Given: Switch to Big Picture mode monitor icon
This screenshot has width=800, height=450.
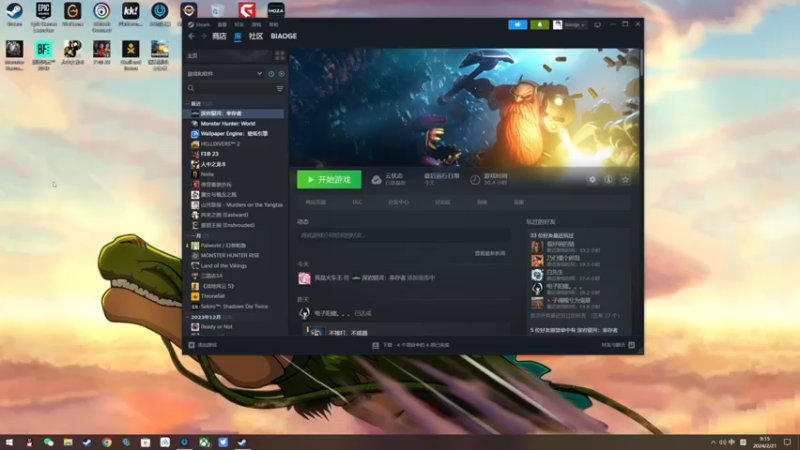Looking at the screenshot, I should pos(597,24).
